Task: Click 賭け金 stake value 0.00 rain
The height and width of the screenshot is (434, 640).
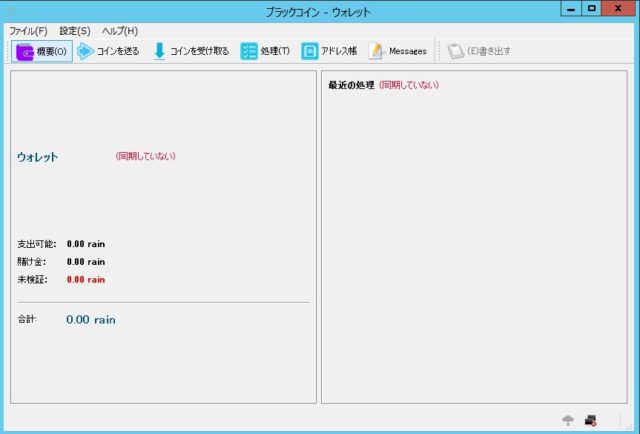Action: pyautogui.click(x=86, y=262)
